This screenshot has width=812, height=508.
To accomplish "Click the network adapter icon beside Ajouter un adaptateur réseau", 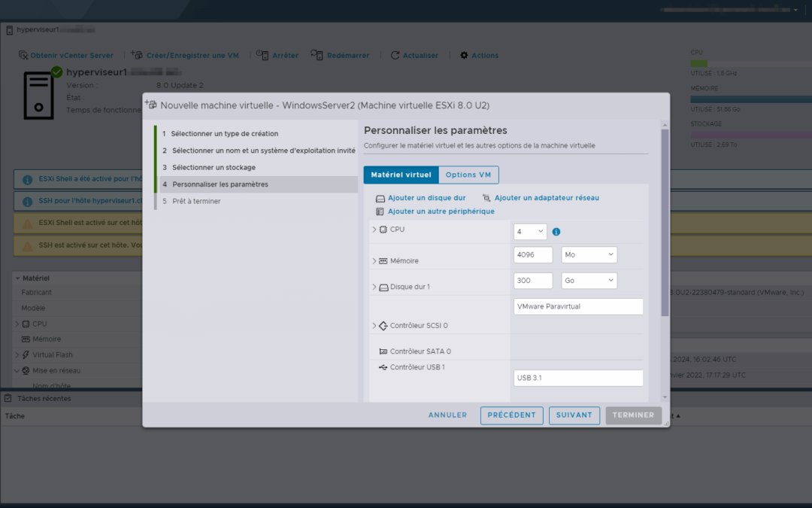I will [486, 198].
